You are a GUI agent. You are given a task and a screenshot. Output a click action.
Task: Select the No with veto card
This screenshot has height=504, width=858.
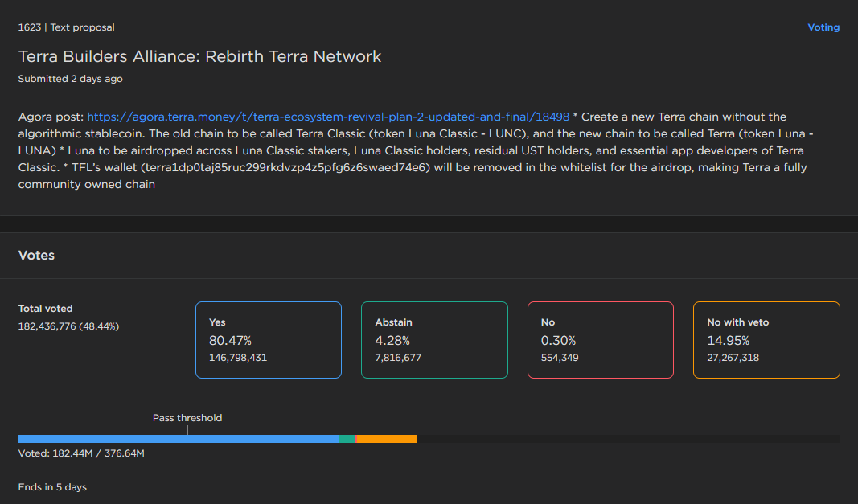tap(766, 340)
